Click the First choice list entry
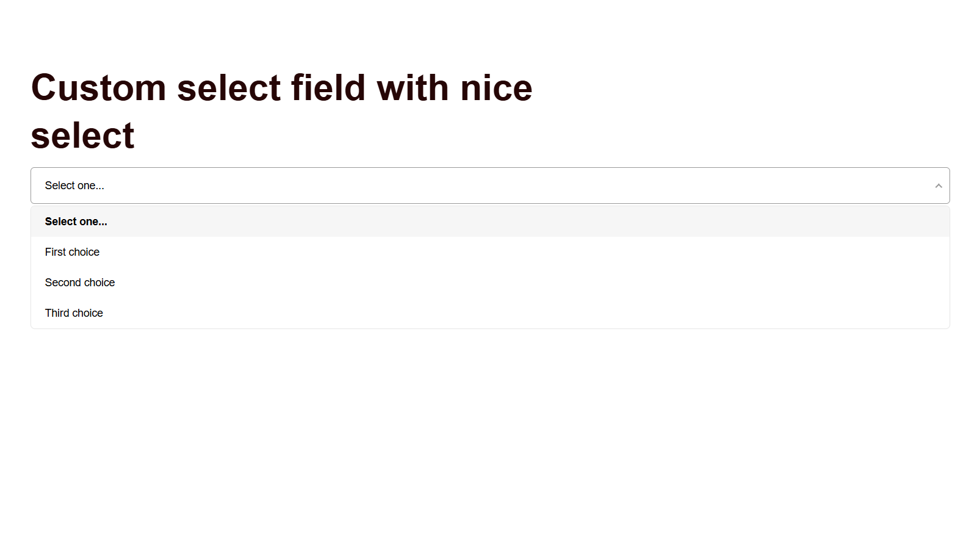Screen dimensions: 980x556 click(72, 252)
